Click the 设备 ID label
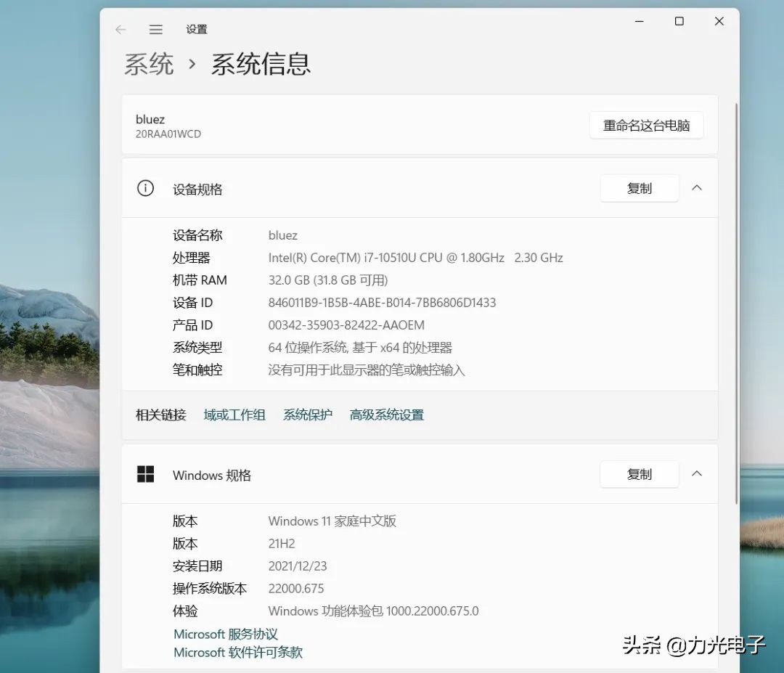The image size is (784, 673). tap(192, 303)
